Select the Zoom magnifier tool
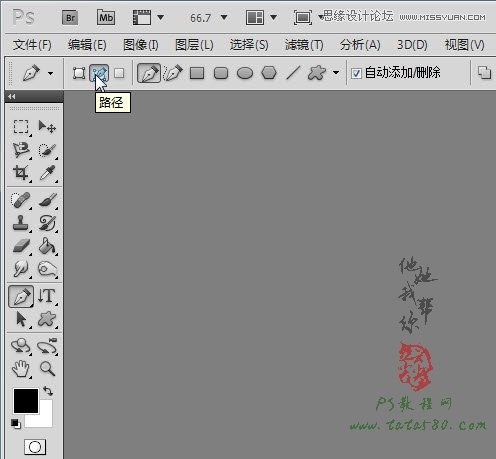The width and height of the screenshot is (496, 459). (x=47, y=369)
